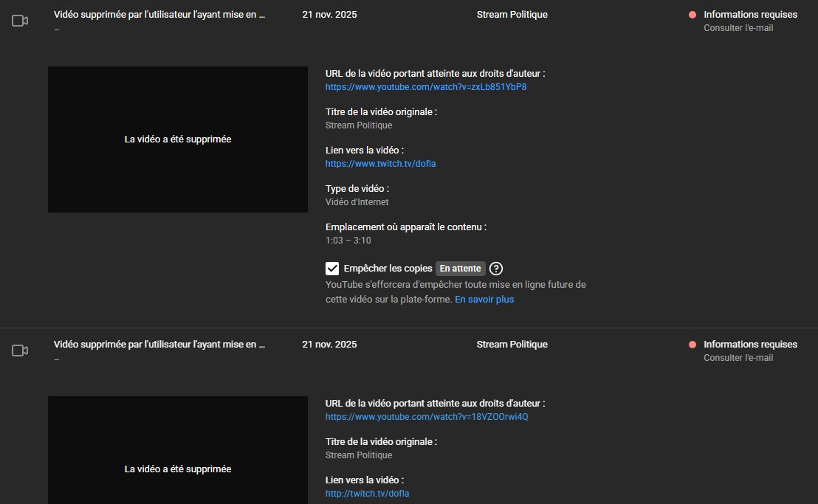Click the Empêcher les copies label
The height and width of the screenshot is (504, 818).
pos(388,269)
